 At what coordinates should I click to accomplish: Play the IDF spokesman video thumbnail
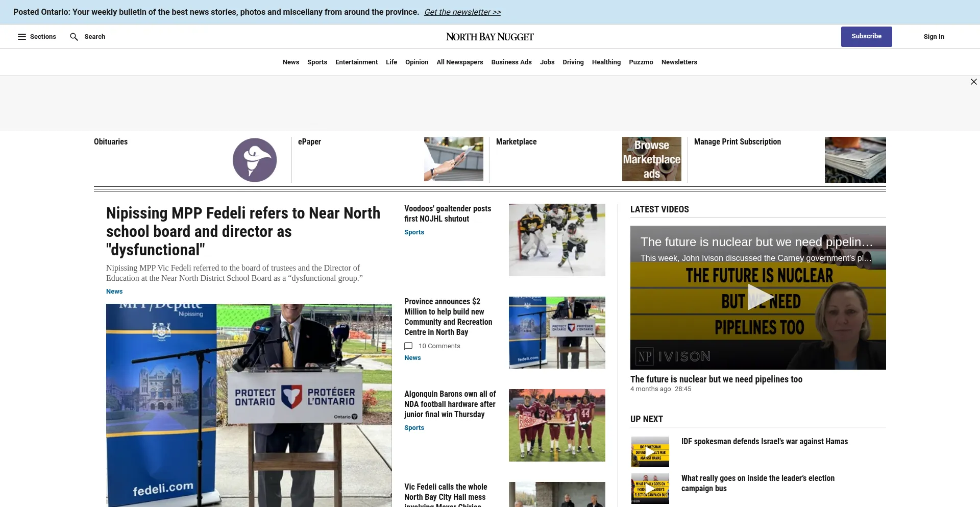tap(650, 452)
